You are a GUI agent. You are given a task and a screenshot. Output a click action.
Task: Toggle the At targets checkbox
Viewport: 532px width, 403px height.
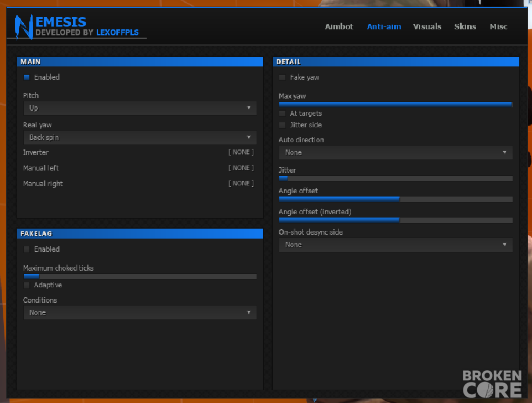coord(282,113)
